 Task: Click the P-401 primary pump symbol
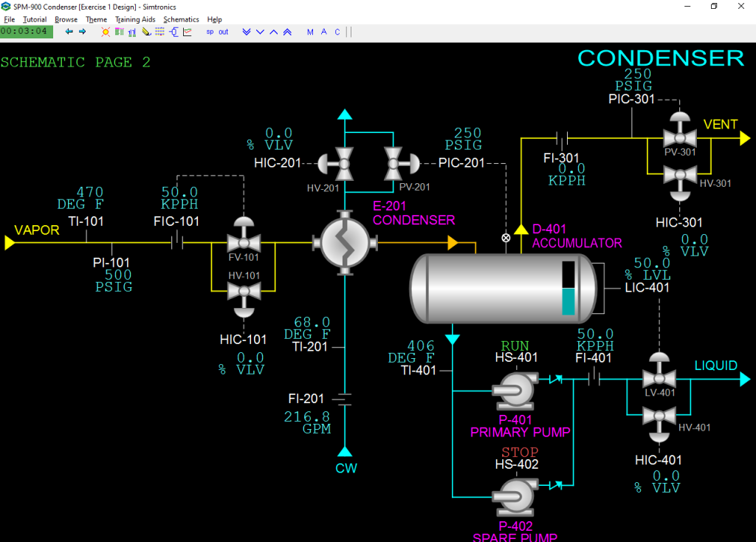click(515, 391)
